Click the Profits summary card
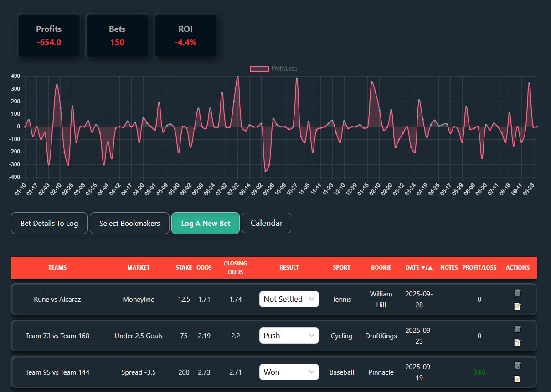Image resolution: width=551 pixels, height=392 pixels. pyautogui.click(x=49, y=36)
